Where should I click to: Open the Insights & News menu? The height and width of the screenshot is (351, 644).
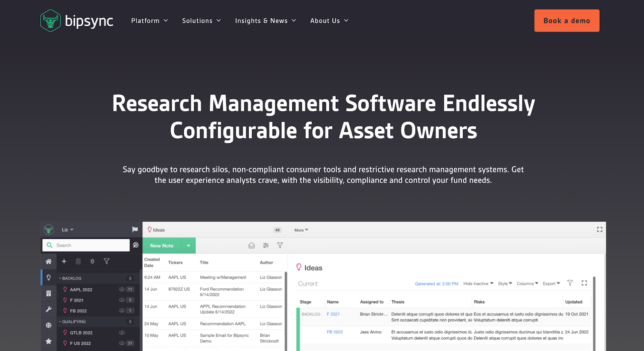click(x=265, y=21)
